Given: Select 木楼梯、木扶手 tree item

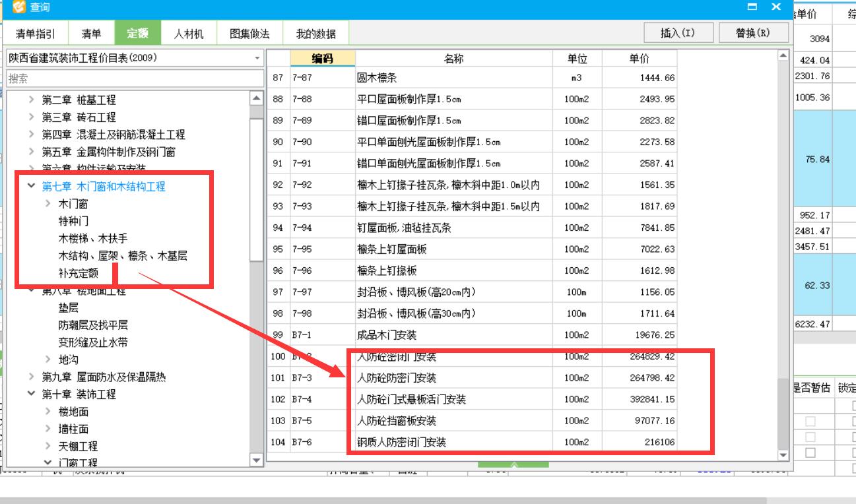Looking at the screenshot, I should pyautogui.click(x=92, y=238).
